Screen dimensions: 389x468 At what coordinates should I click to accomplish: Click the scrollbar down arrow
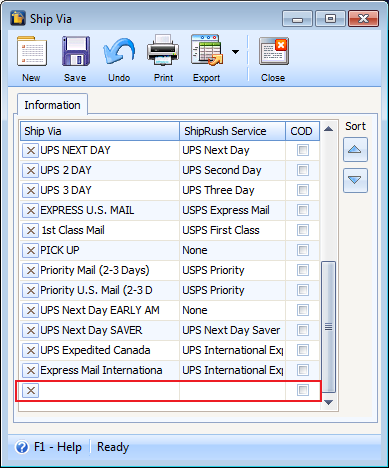(x=329, y=402)
